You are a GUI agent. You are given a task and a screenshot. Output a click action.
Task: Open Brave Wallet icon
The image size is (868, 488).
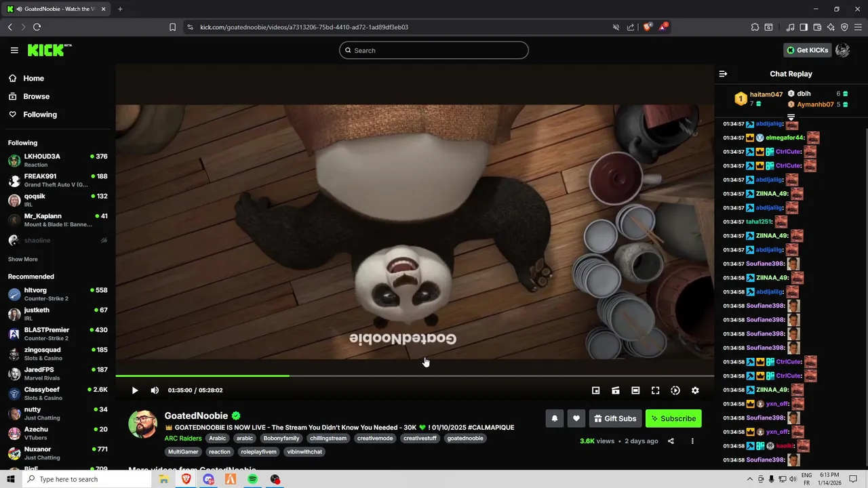(817, 27)
